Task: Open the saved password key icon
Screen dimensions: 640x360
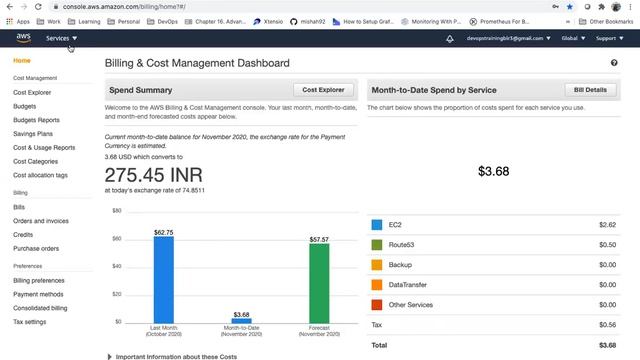Action: click(556, 7)
